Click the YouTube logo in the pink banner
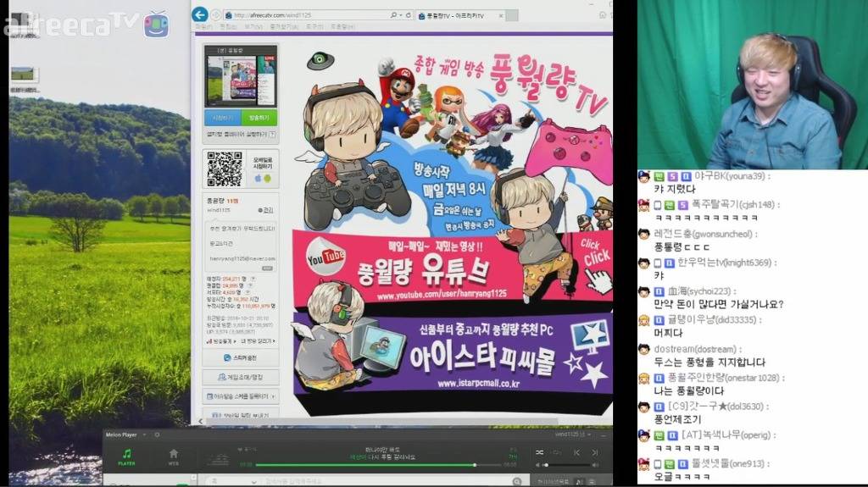 (325, 257)
